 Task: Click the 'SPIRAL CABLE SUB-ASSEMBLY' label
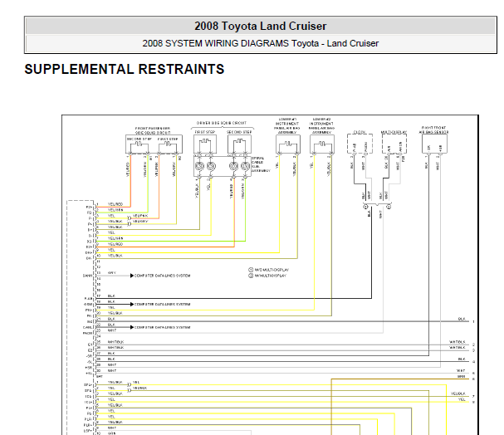click(x=261, y=164)
